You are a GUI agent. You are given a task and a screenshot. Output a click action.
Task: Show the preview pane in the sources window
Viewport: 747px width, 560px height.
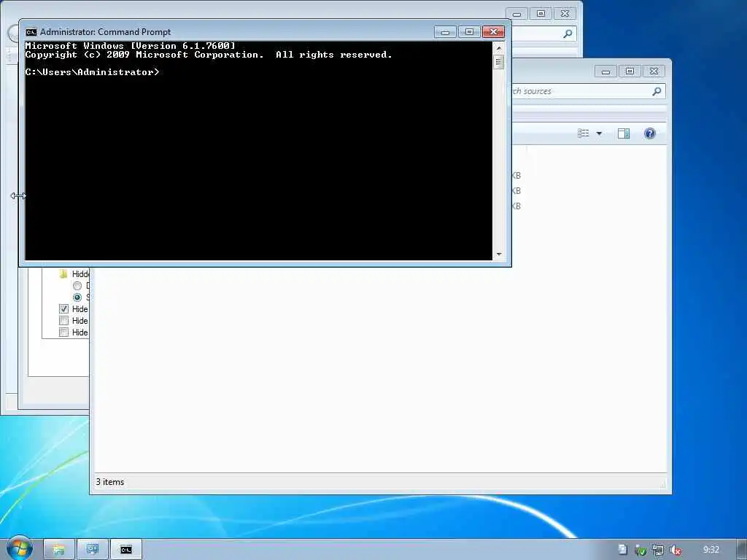tap(623, 133)
